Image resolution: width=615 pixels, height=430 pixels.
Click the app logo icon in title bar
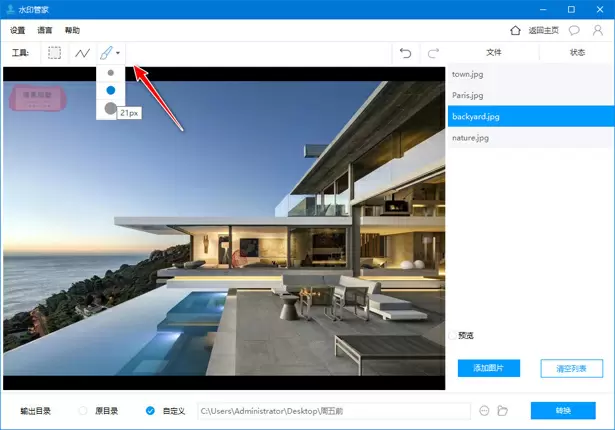click(x=10, y=9)
